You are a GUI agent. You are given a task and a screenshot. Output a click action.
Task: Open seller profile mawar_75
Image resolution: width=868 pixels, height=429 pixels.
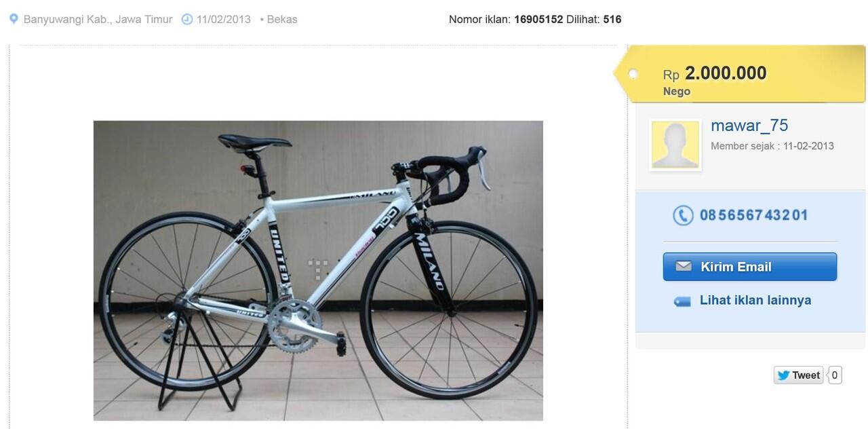(749, 126)
